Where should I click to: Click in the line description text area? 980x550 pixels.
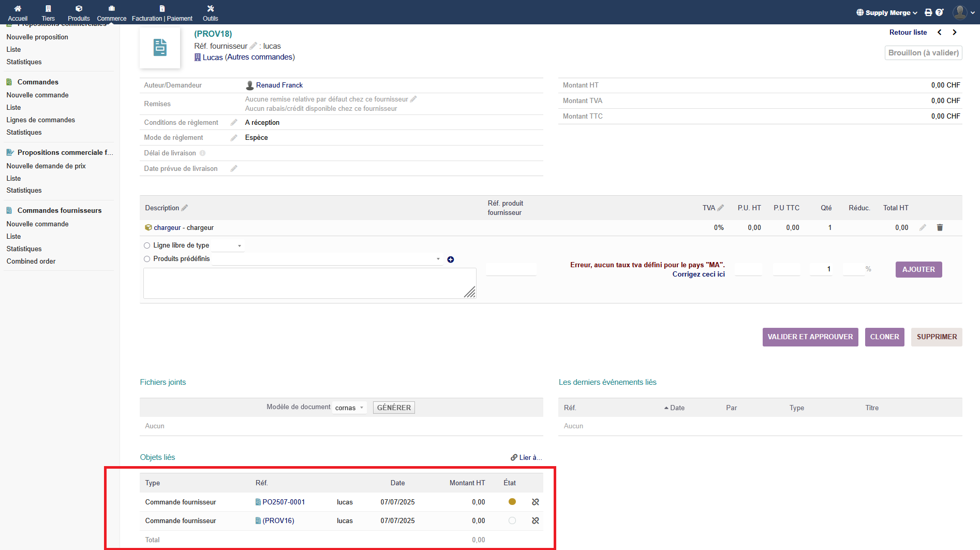point(309,283)
